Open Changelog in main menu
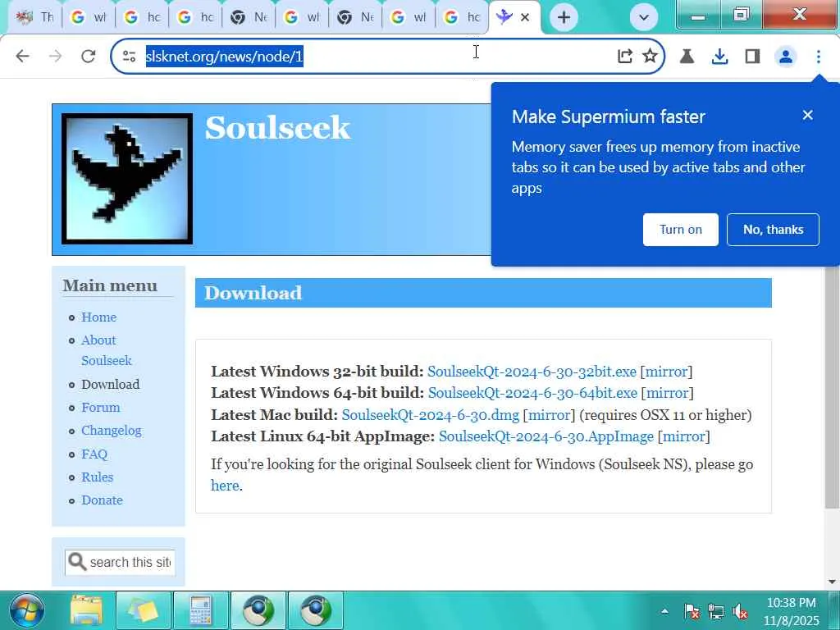Image resolution: width=840 pixels, height=630 pixels. tap(112, 431)
